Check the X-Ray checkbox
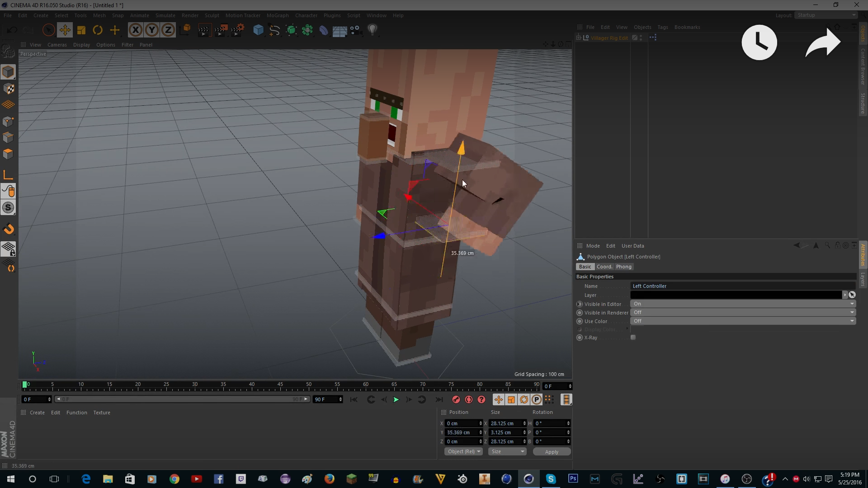Image resolution: width=868 pixels, height=488 pixels. point(633,338)
